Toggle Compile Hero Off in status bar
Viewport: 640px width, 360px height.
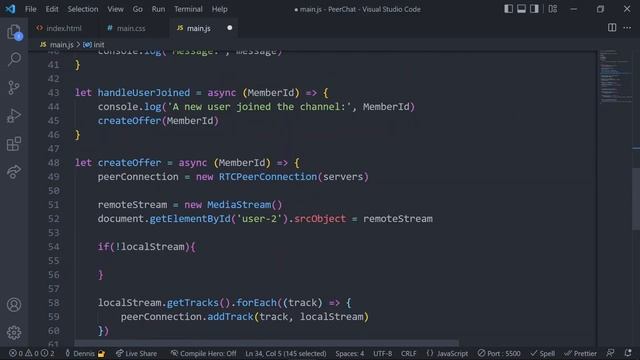203,353
